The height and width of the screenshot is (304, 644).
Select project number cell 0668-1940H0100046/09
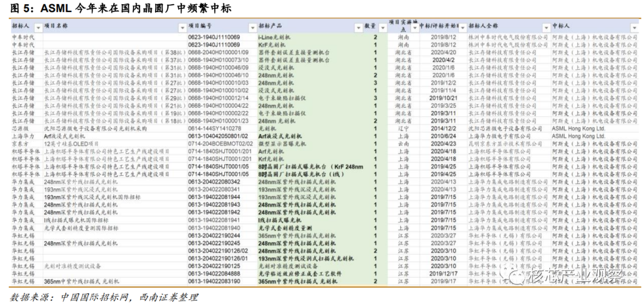click(x=218, y=67)
